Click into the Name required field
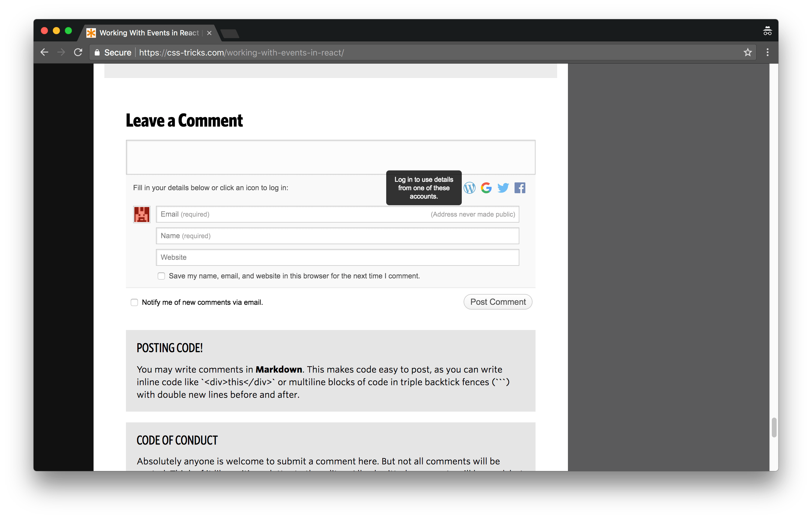This screenshot has width=812, height=519. pos(337,236)
